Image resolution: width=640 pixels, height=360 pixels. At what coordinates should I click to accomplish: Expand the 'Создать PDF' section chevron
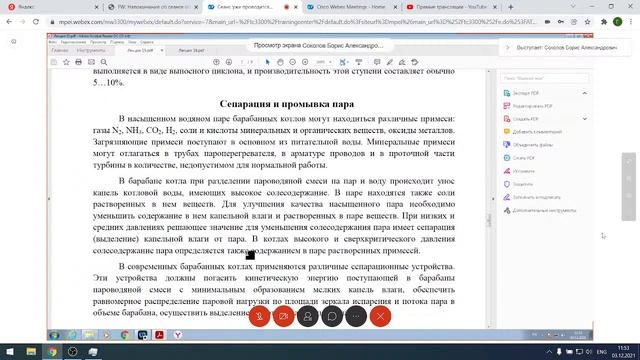584,119
